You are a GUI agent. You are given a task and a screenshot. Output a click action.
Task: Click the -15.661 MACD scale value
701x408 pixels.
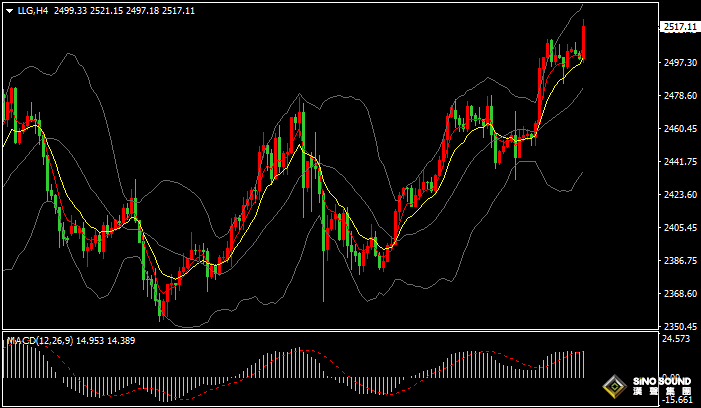pyautogui.click(x=677, y=401)
